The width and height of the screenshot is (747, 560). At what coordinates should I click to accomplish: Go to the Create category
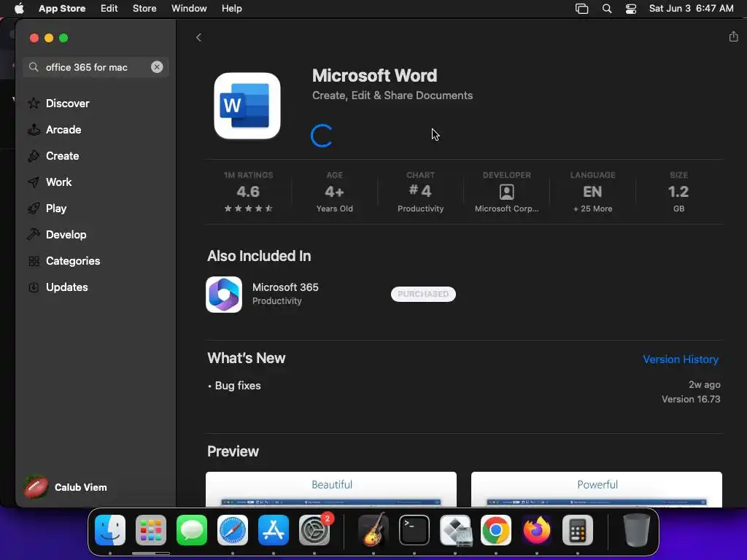[x=62, y=156]
